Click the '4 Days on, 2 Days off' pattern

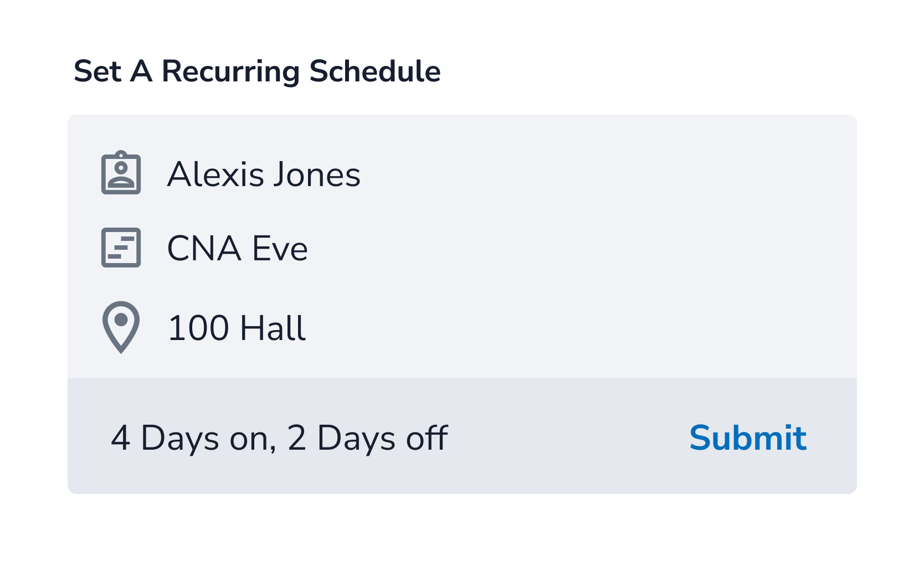point(279,438)
